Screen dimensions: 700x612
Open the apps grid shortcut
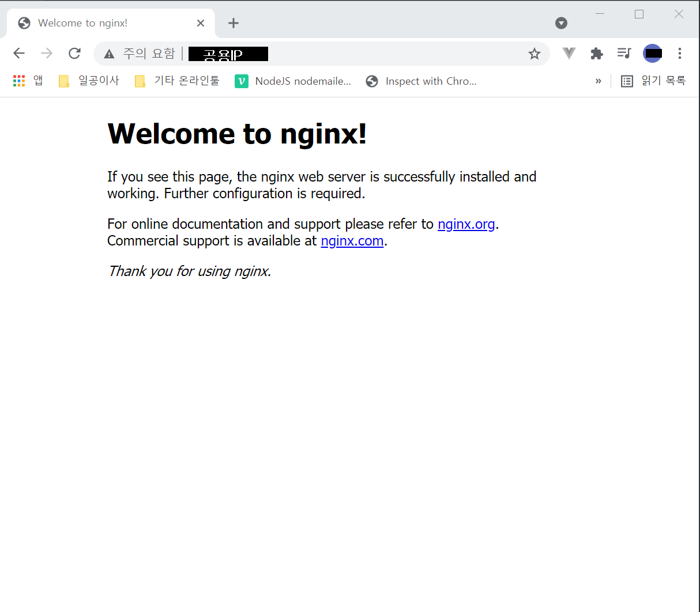(28, 81)
